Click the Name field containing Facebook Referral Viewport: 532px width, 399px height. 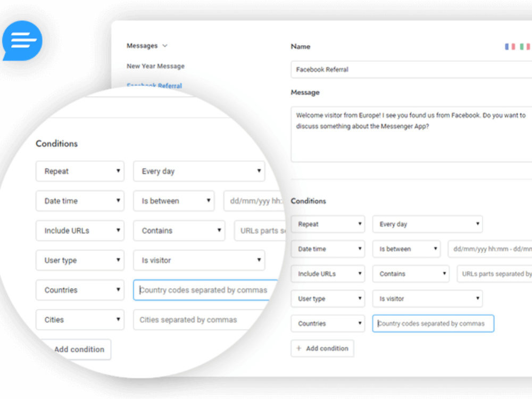click(x=411, y=70)
